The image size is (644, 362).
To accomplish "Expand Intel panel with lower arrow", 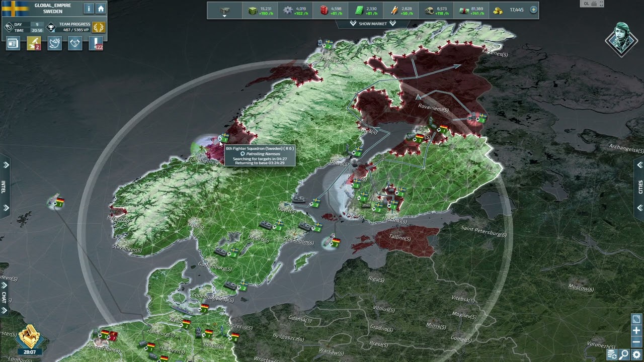I will click(x=6, y=208).
